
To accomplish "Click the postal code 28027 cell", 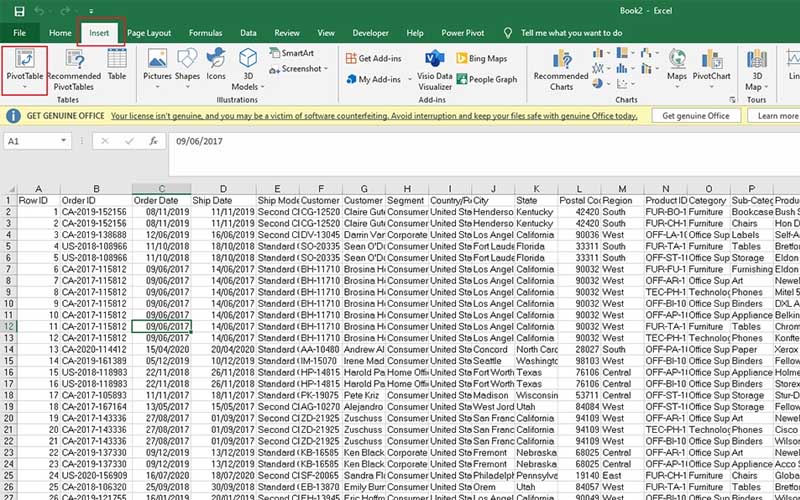I will point(579,349).
